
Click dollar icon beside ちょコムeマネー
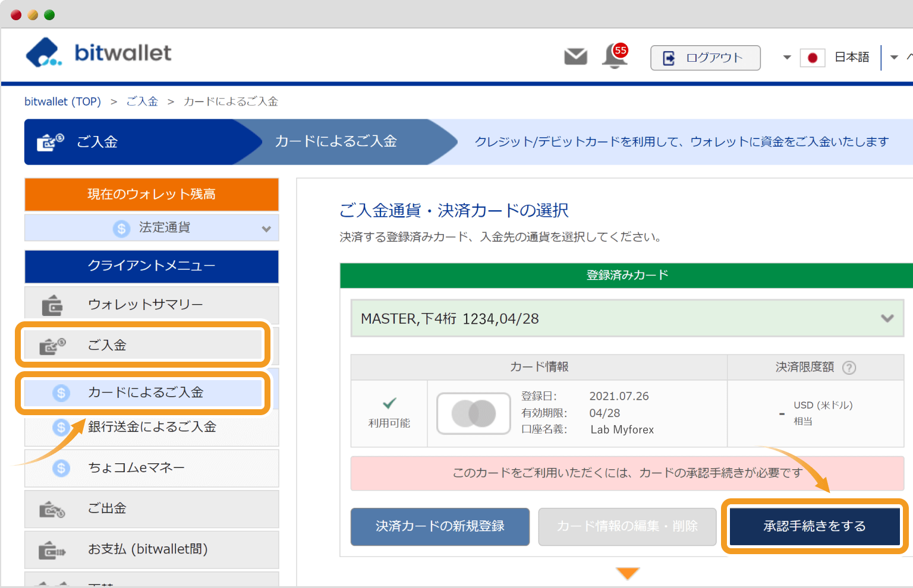pyautogui.click(x=61, y=468)
